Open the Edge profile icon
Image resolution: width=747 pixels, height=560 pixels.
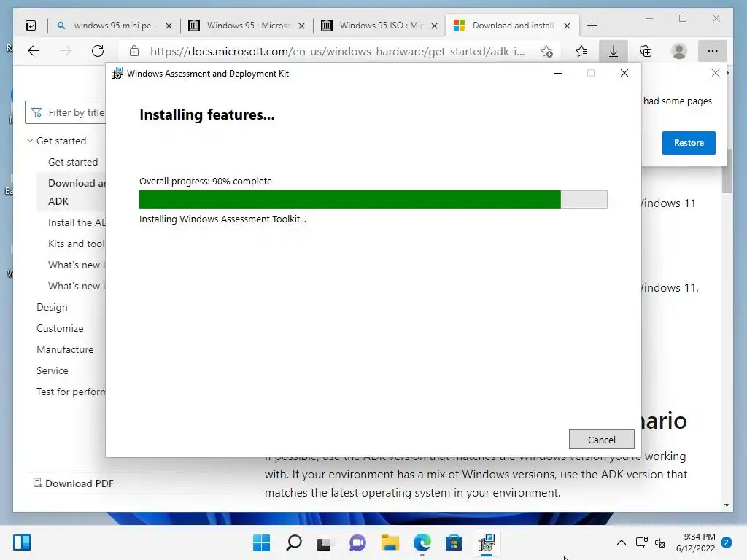pyautogui.click(x=679, y=51)
